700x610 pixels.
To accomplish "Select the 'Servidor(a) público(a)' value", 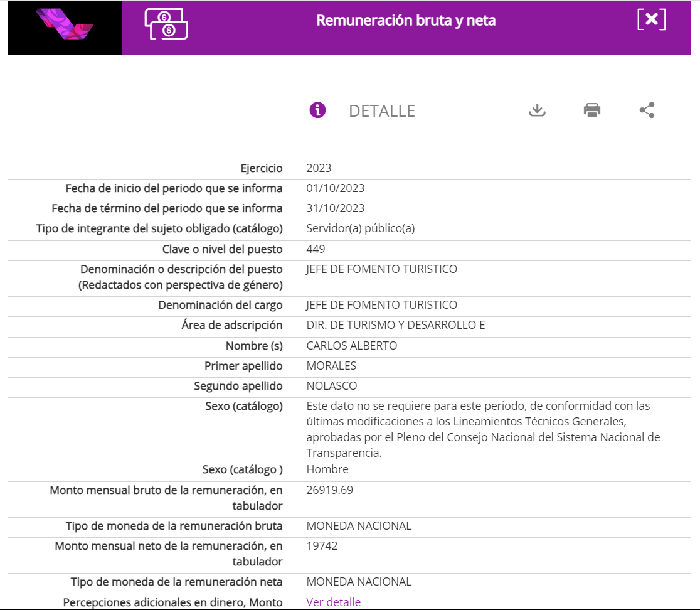I will (360, 228).
